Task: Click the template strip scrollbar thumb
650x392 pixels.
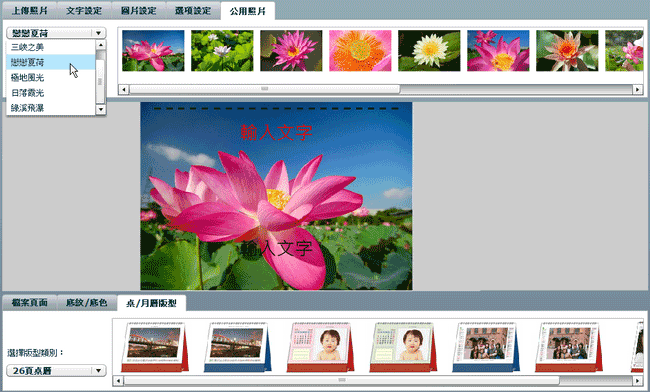Action: click(x=342, y=380)
